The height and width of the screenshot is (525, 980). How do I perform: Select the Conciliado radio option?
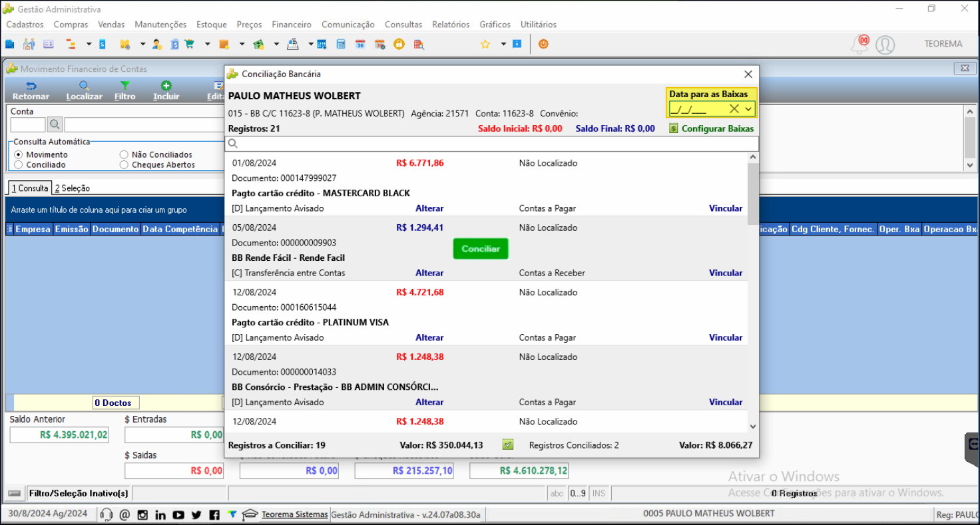click(x=18, y=164)
